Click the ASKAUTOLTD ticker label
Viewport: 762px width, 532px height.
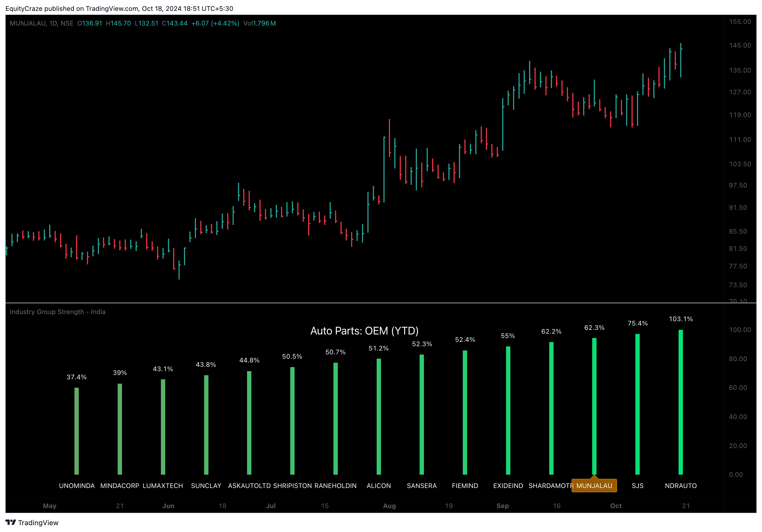(249, 486)
